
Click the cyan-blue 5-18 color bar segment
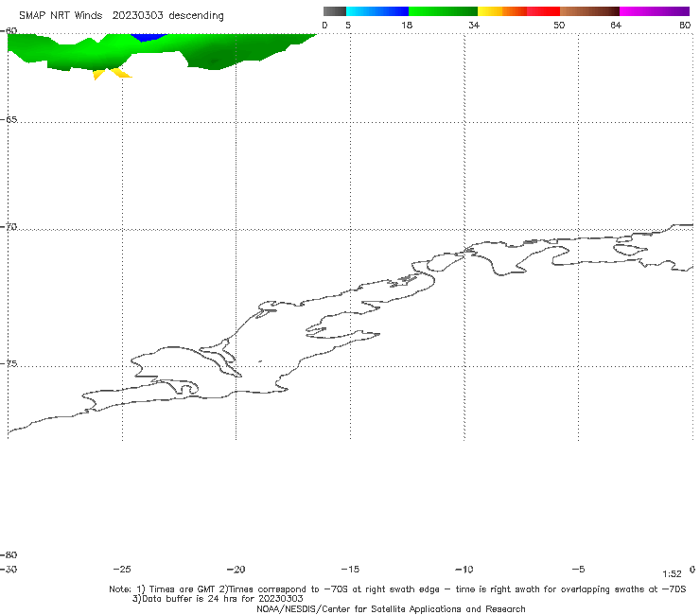click(377, 11)
